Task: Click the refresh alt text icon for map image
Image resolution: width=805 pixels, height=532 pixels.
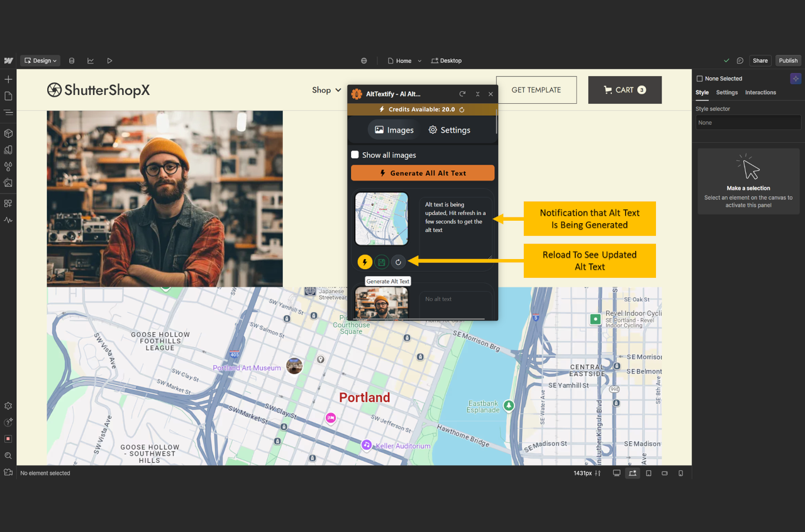Action: coord(398,262)
